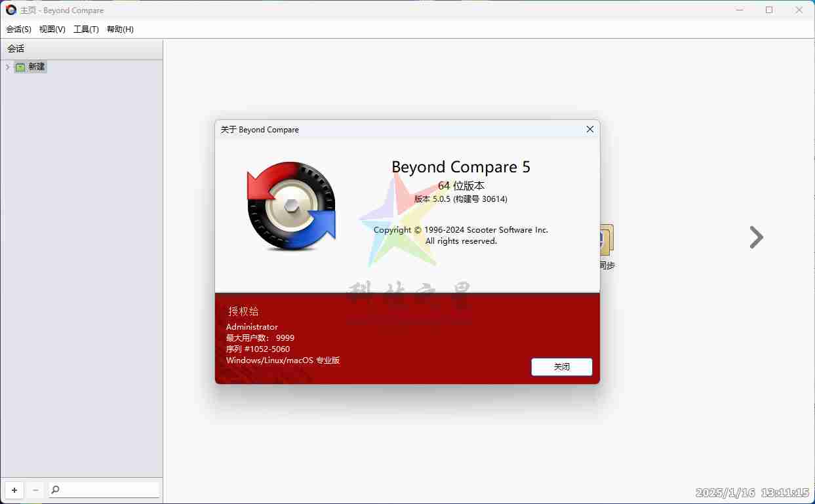Image resolution: width=815 pixels, height=504 pixels.
Task: Select the 新建 session item label
Action: coord(37,67)
